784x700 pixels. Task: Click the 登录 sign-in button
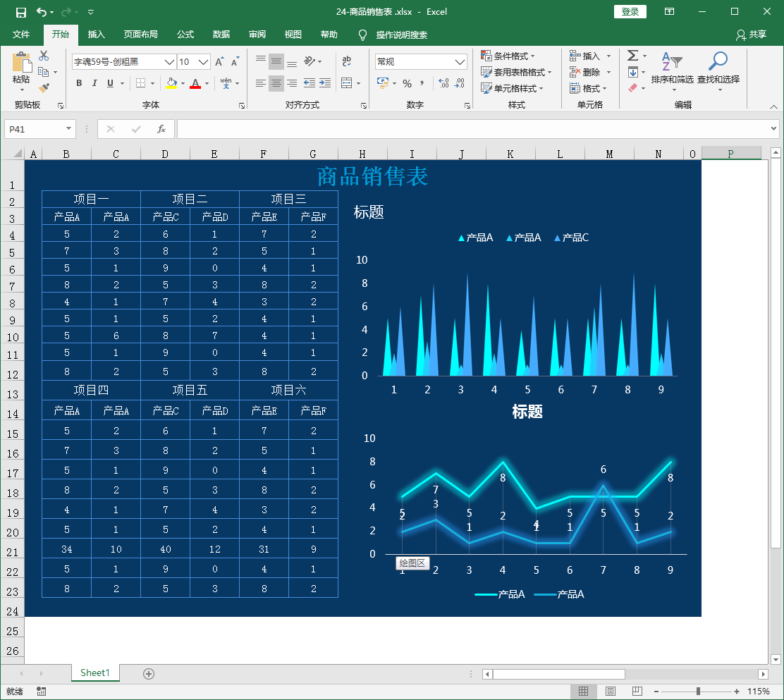pyautogui.click(x=630, y=11)
